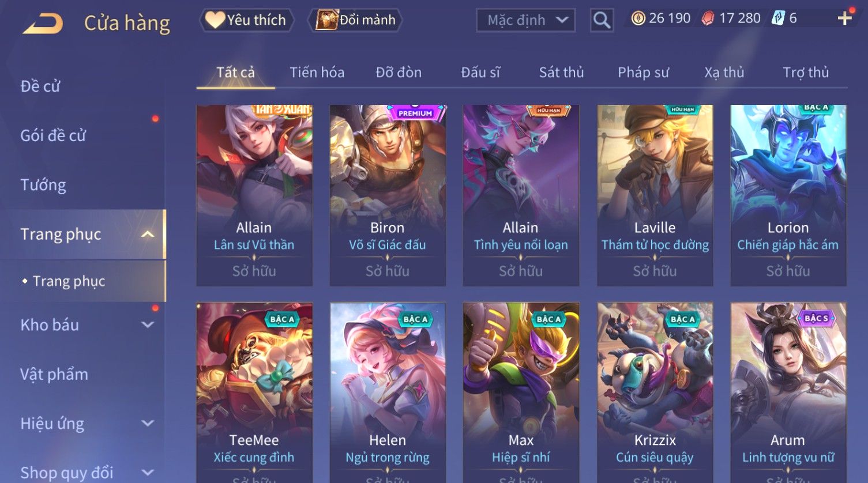Viewport: 868px width, 483px height.
Task: Collapse the Trang phục sidebar section
Action: point(148,234)
